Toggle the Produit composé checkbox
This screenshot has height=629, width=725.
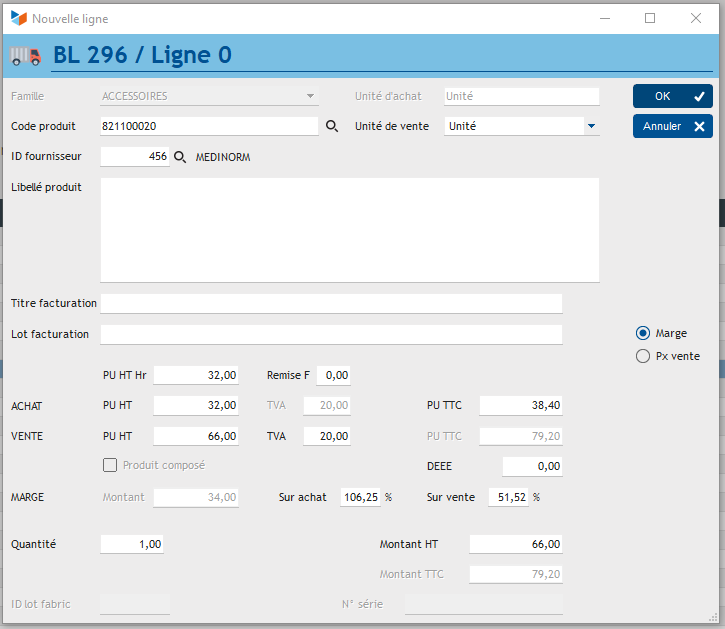click(x=110, y=465)
